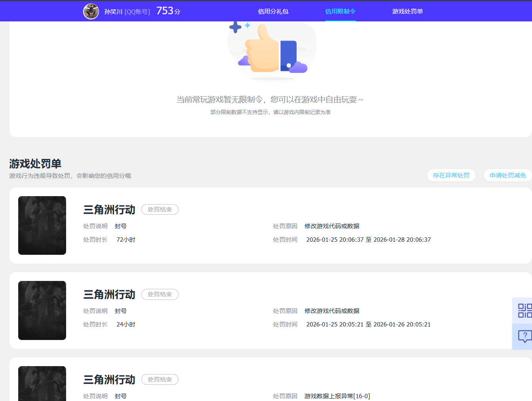Click the first 三角洲行动 game thumbnail
The image size is (532, 401).
42,225
